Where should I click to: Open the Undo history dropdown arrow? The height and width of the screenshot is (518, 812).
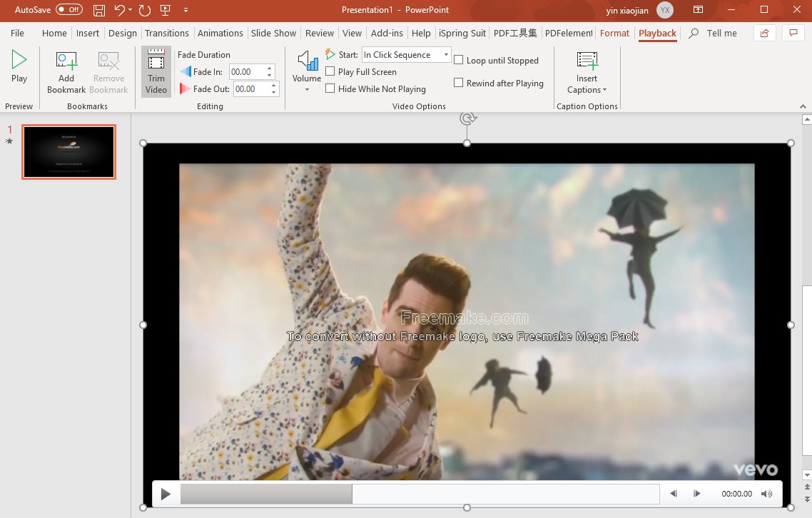coord(130,10)
